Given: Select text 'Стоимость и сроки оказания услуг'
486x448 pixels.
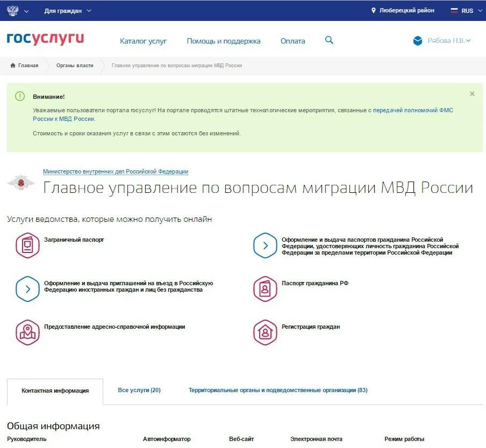Looking at the screenshot, I should (x=81, y=133).
